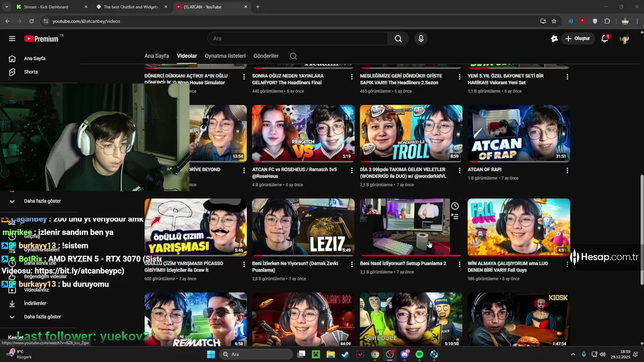Screen dimensions: 644x362
Task: Select the Videolar channel tab
Action: (187, 56)
